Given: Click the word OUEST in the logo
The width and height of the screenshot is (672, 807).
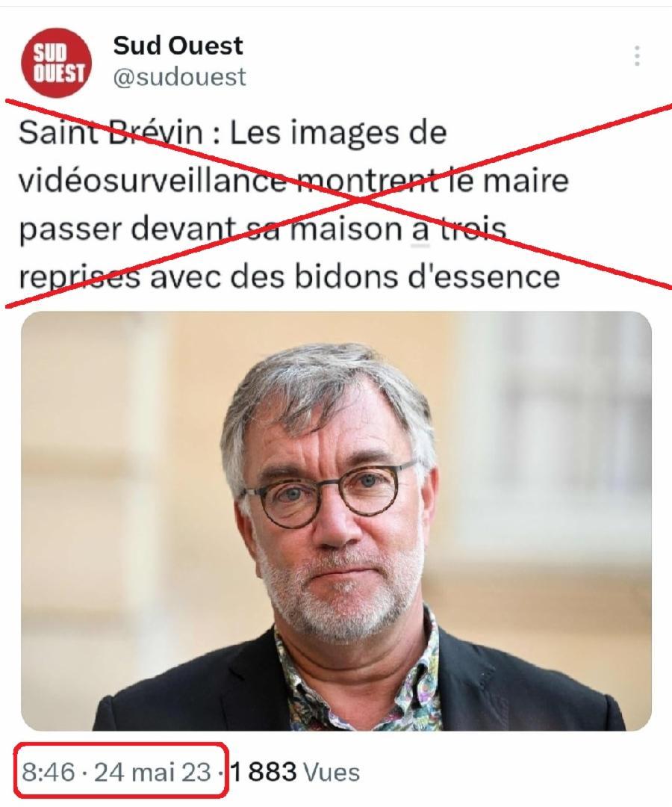Looking at the screenshot, I should pos(59,73).
